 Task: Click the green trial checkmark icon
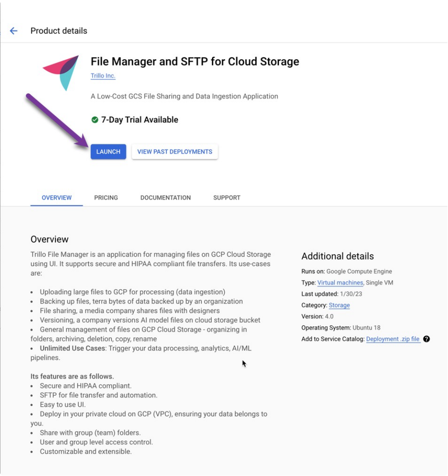point(95,120)
